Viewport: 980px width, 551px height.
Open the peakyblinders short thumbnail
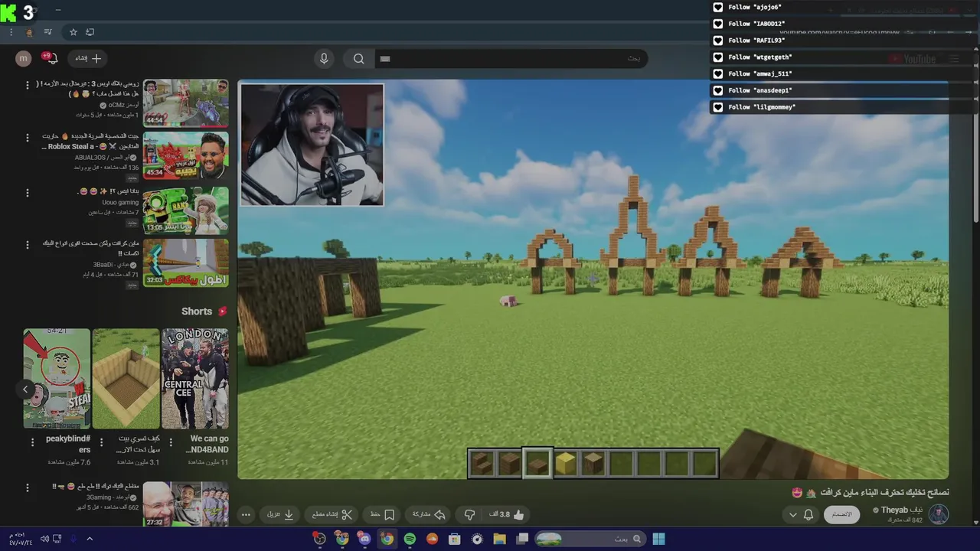pos(57,379)
